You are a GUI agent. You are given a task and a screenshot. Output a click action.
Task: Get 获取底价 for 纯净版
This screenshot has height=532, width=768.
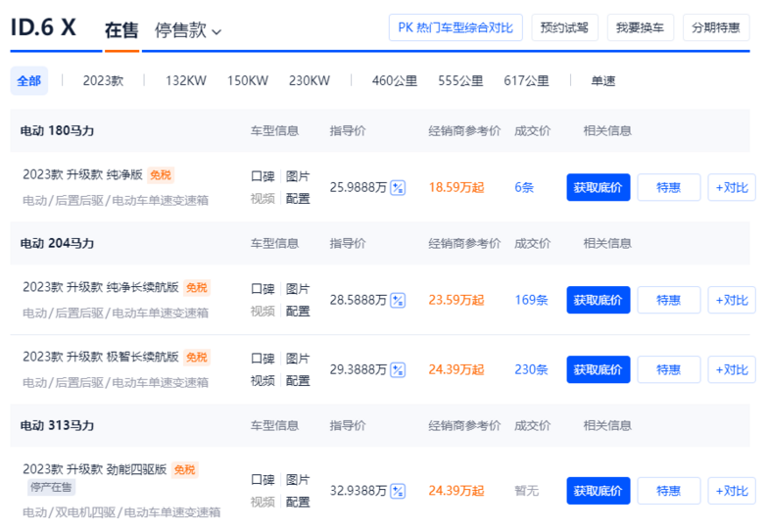pos(598,188)
